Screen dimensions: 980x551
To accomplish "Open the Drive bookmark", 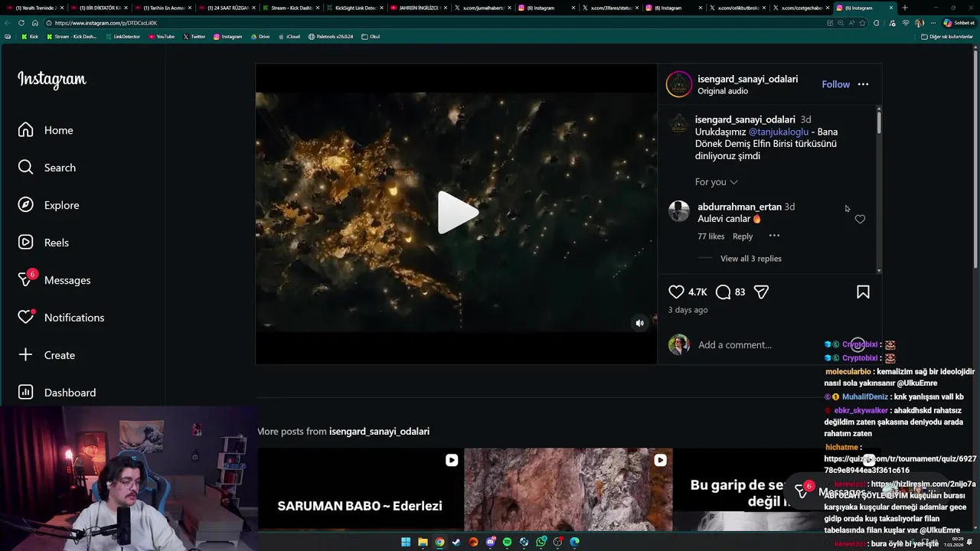I will click(x=260, y=37).
